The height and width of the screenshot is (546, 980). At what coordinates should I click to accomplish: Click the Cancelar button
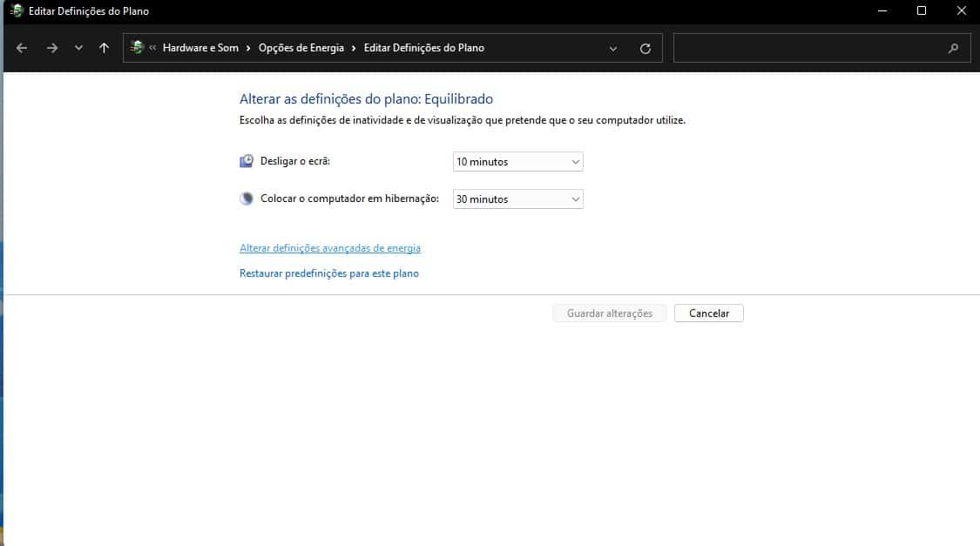pos(709,313)
